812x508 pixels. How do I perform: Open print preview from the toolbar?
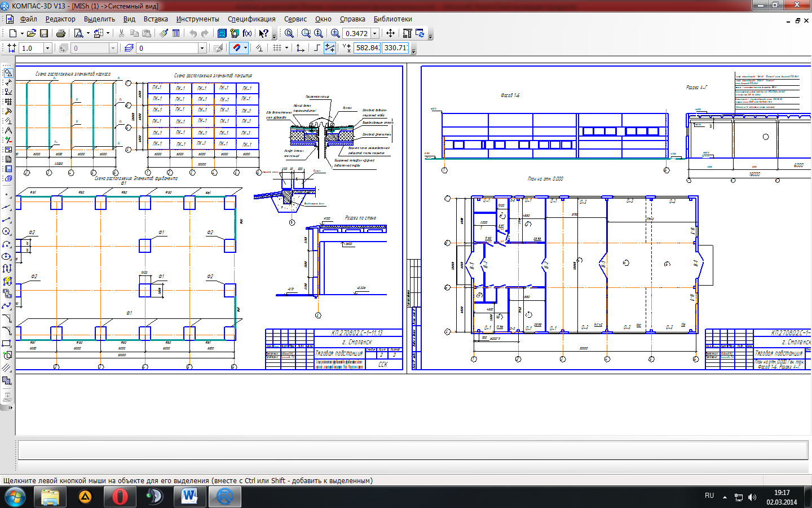coord(79,33)
